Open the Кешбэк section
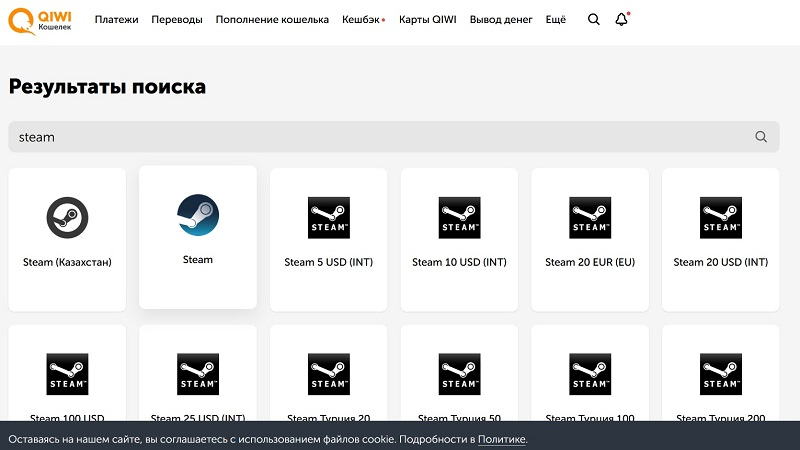 363,19
